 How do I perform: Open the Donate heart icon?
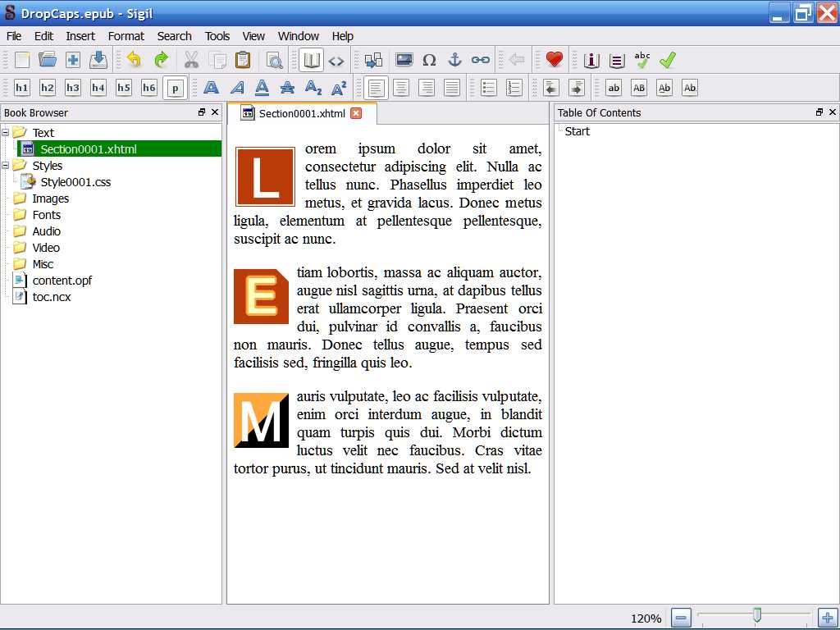[555, 60]
